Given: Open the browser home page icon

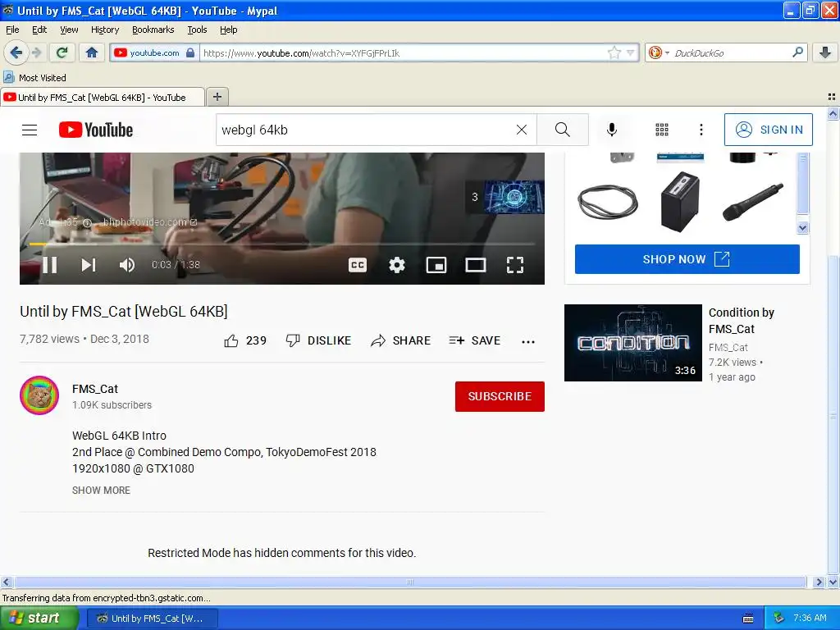Looking at the screenshot, I should click(x=92, y=52).
